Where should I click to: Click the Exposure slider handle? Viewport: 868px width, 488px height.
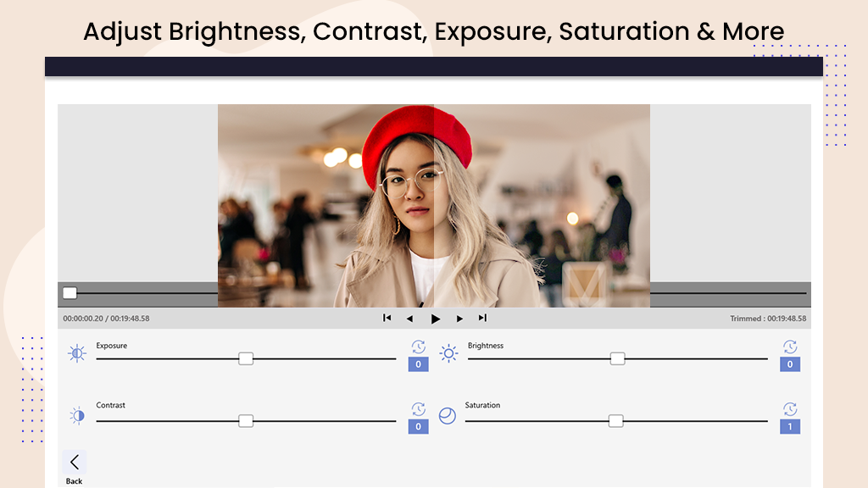pyautogui.click(x=246, y=358)
